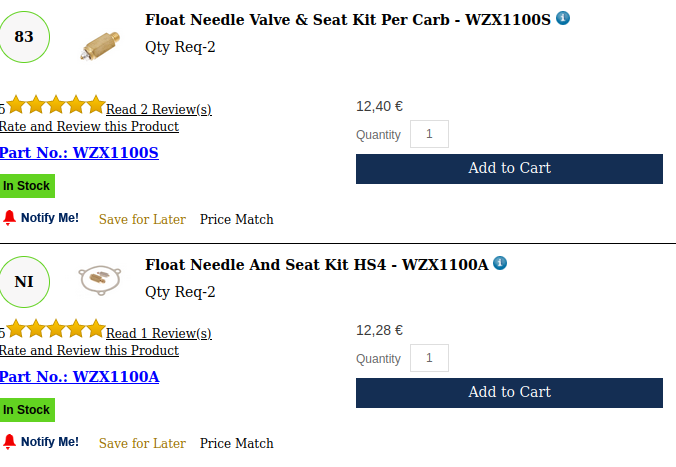Click Notify Me bell for WZX1100A
676x467 pixels.
[x=10, y=442]
